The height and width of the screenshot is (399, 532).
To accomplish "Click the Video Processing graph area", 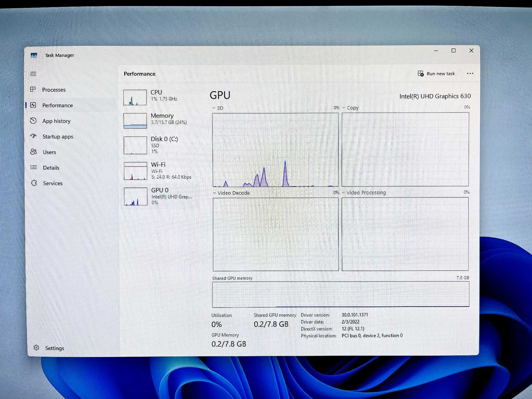I will (x=405, y=234).
